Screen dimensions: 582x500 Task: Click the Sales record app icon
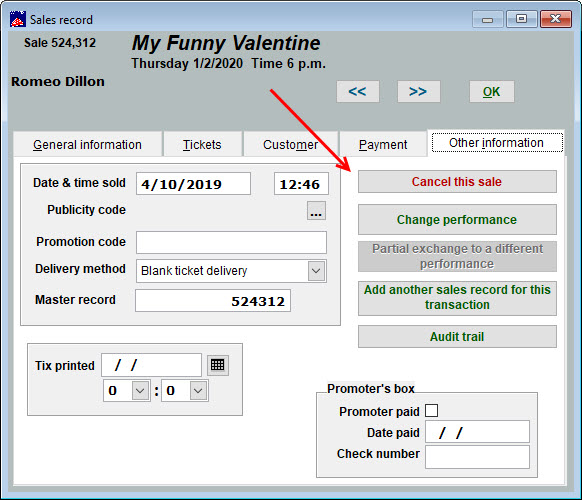[18, 19]
